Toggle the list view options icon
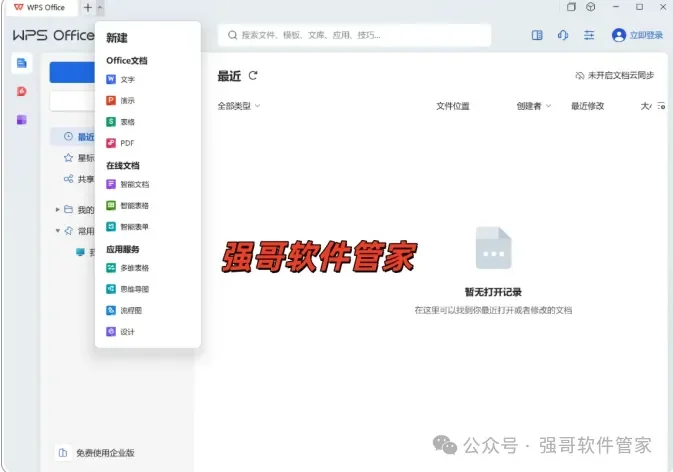 point(661,106)
